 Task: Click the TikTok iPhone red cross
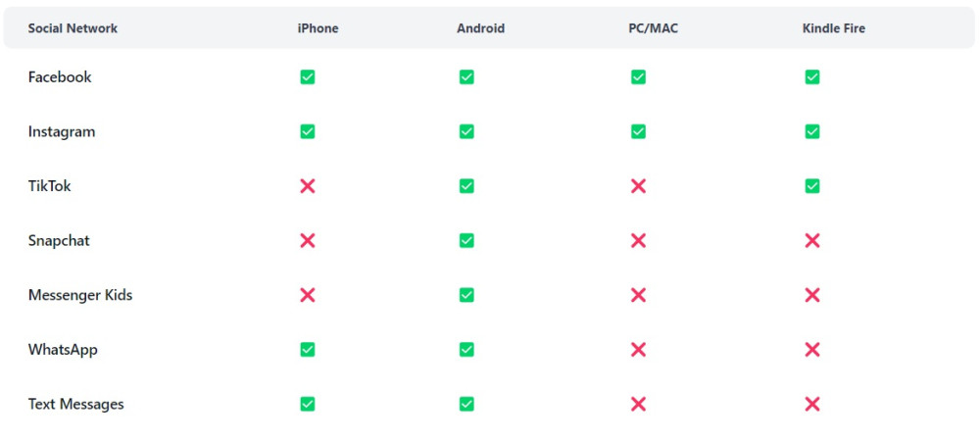(308, 186)
